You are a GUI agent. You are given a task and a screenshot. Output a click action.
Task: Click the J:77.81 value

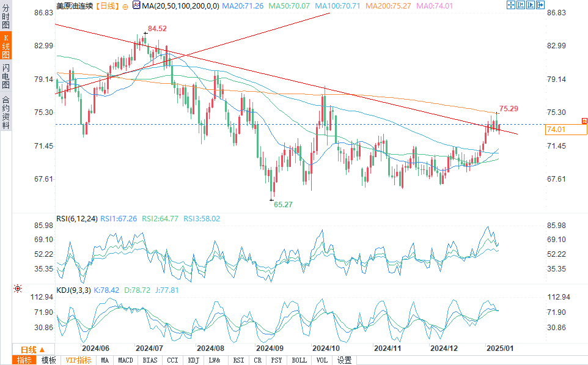point(167,290)
